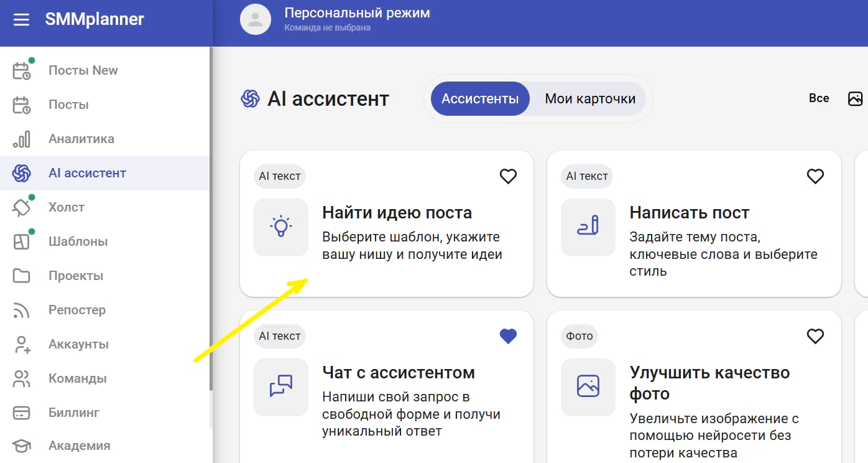Image resolution: width=868 pixels, height=463 pixels.
Task: Click the Аккаунты add-person icon
Action: (x=22, y=344)
